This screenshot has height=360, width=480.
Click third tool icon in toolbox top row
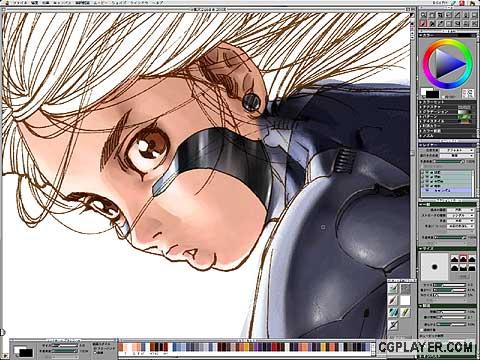coord(441,15)
